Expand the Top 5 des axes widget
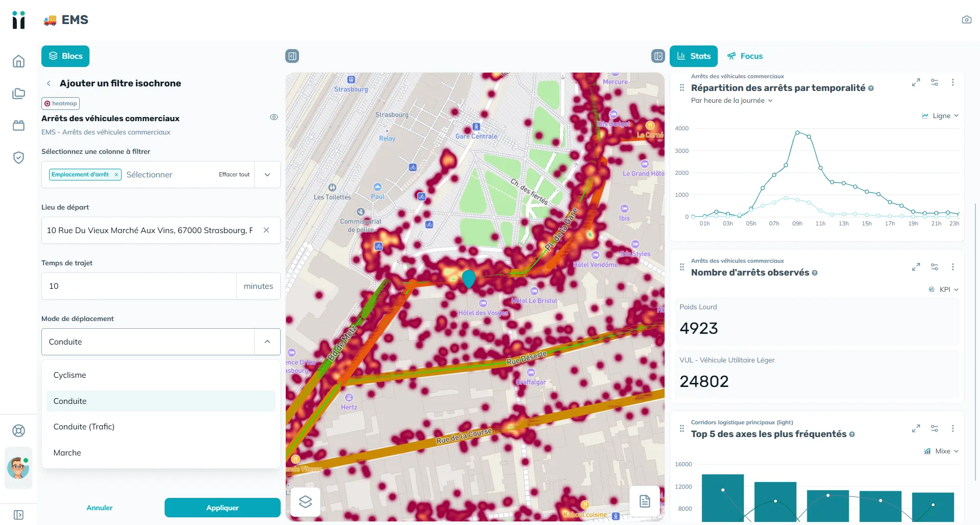This screenshot has height=525, width=980. [x=916, y=428]
